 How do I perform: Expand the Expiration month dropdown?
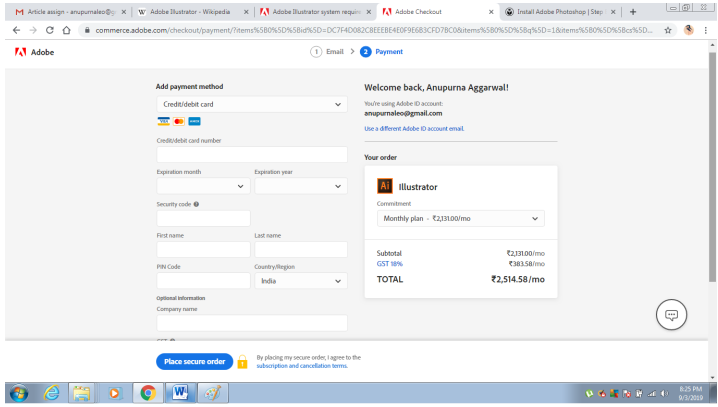203,186
